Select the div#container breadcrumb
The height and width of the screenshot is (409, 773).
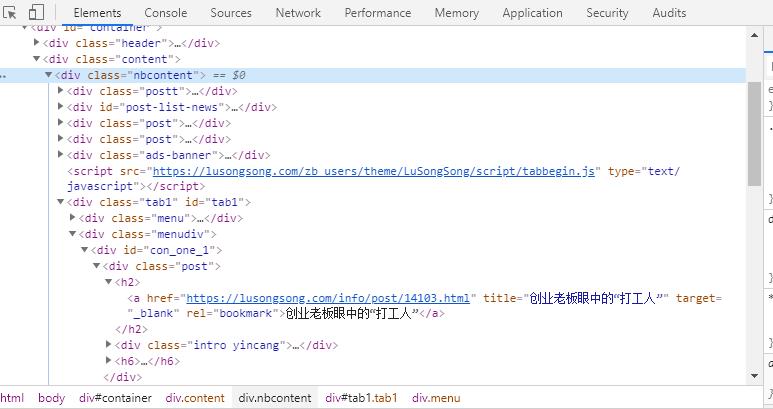(x=115, y=398)
